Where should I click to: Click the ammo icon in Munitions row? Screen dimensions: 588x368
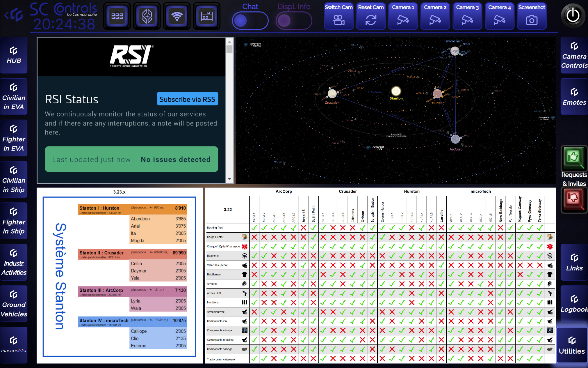tap(245, 302)
